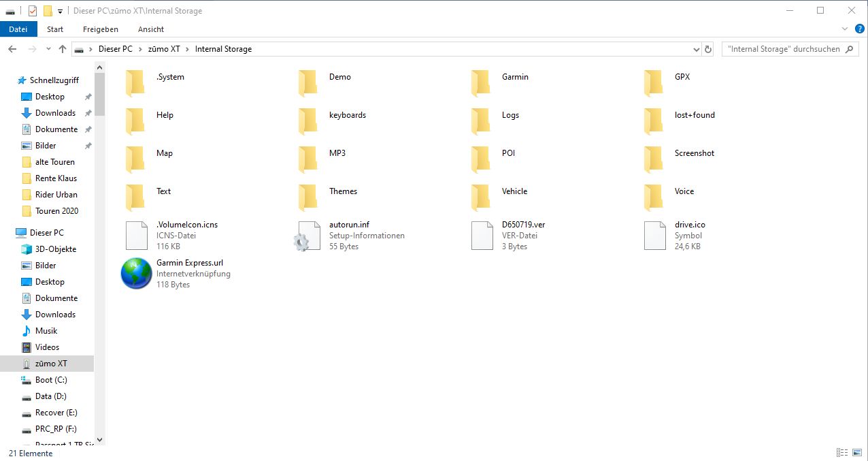
Task: Click zūmo XT in the address bar
Action: [163, 49]
